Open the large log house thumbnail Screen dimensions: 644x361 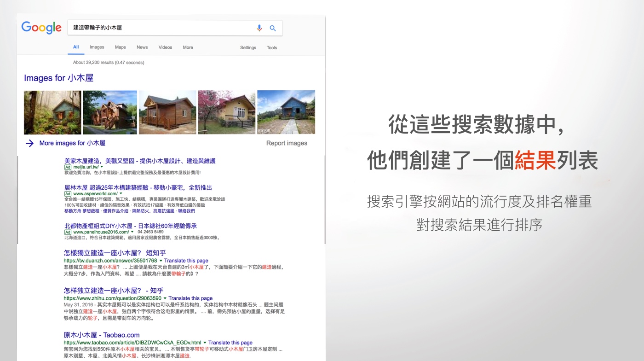[110, 112]
